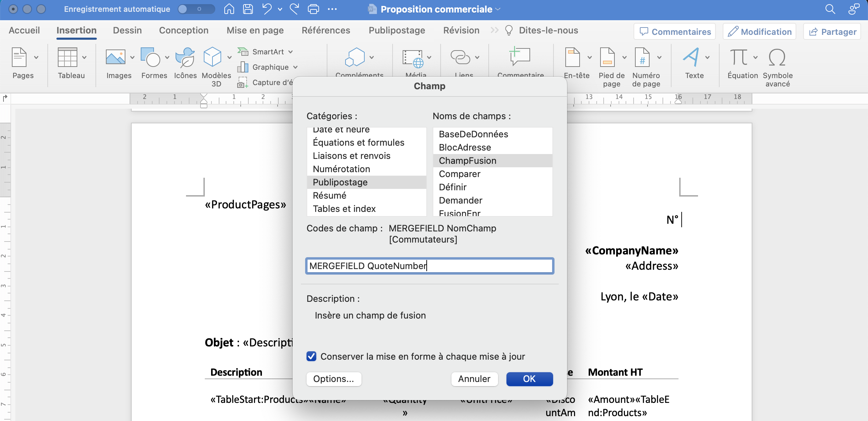868x421 pixels.
Task: Open the Références ribbon tab
Action: [326, 30]
